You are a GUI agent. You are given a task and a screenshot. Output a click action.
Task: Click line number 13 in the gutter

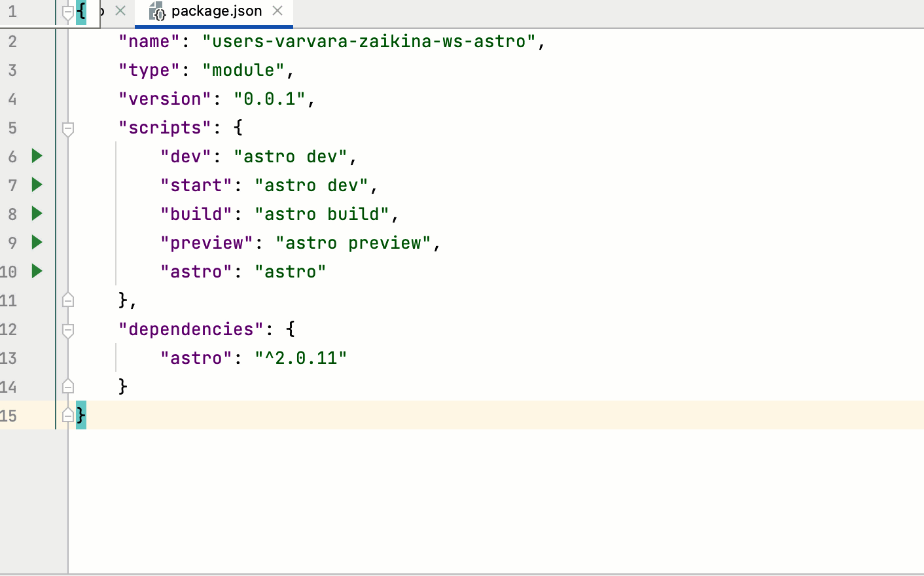pyautogui.click(x=10, y=357)
